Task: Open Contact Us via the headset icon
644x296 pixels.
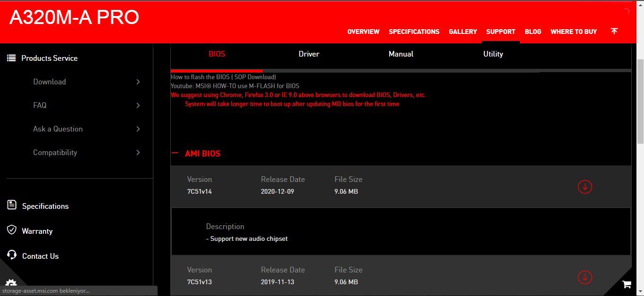Action: (x=11, y=255)
